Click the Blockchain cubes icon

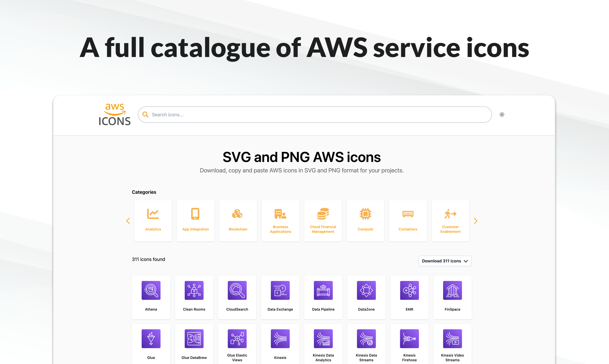[x=237, y=214]
